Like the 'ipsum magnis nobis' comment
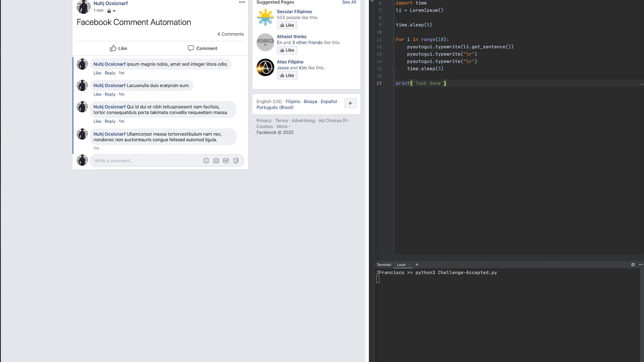The height and width of the screenshot is (362, 644). tap(97, 73)
